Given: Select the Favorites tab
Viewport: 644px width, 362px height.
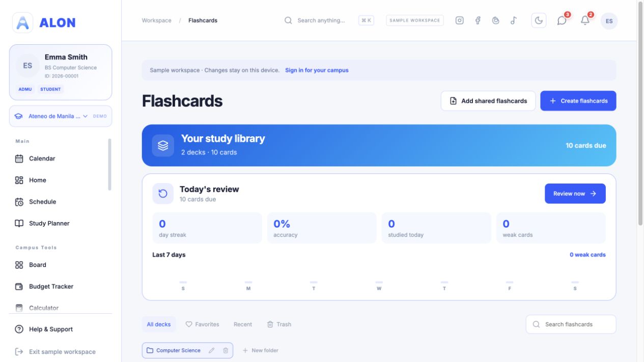Looking at the screenshot, I should pos(202,324).
